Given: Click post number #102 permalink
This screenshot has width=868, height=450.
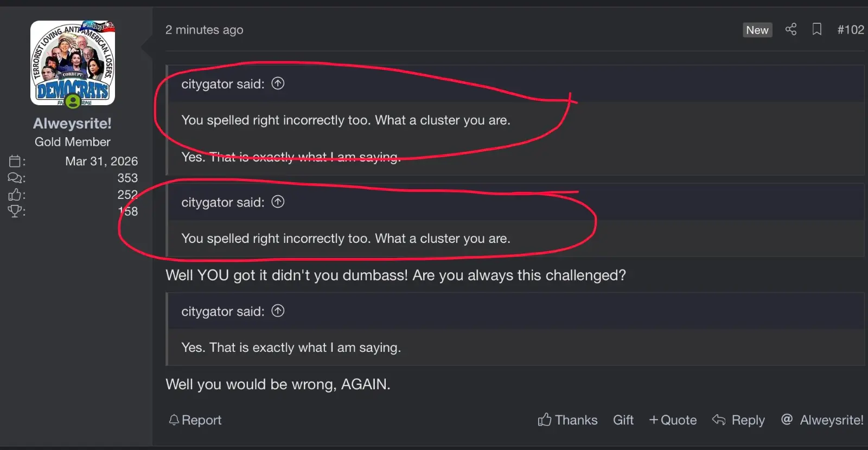Looking at the screenshot, I should pos(850,30).
